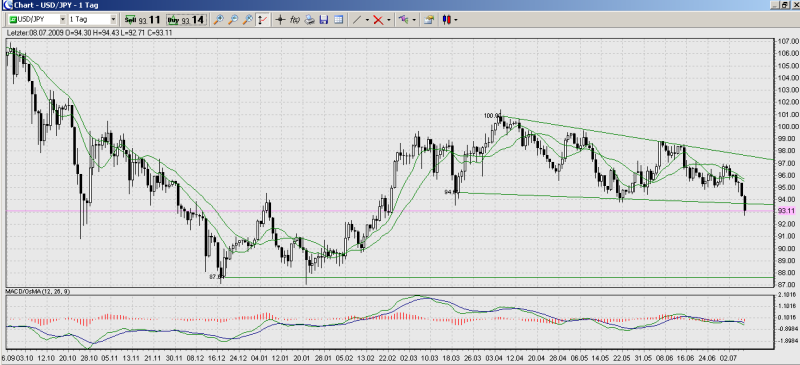Image resolution: width=800 pixels, height=365 pixels.
Task: Select the first zoom magnifier icon
Action: coord(218,20)
